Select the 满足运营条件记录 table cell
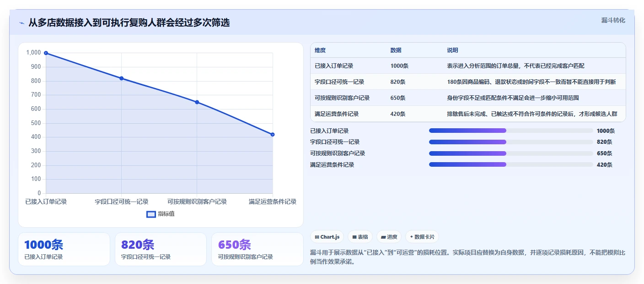The height and width of the screenshot is (284, 644). coord(337,114)
